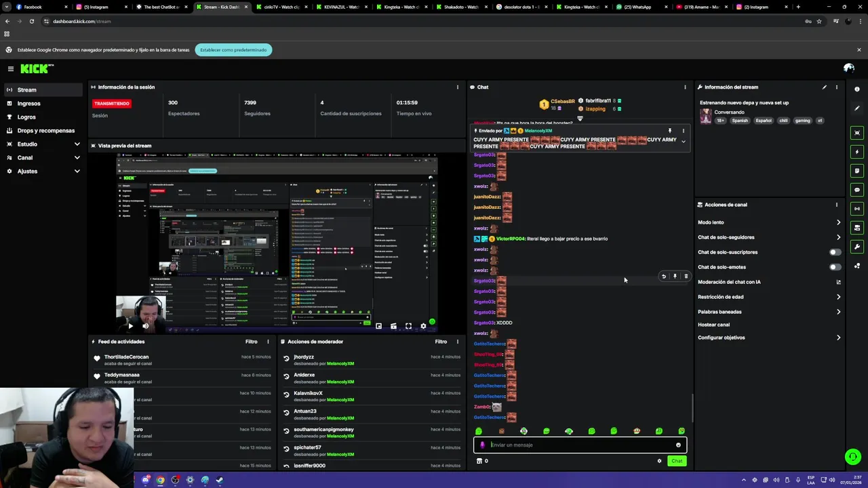Click Establecer como predeterminado button

click(233, 49)
